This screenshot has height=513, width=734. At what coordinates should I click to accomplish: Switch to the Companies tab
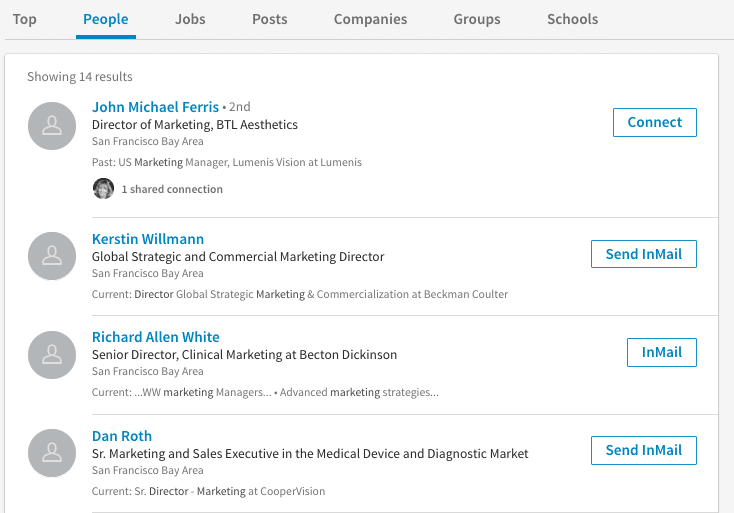[x=370, y=19]
